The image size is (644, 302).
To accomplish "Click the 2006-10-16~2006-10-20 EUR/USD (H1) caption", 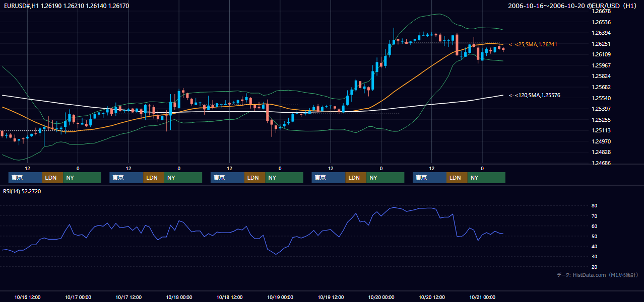I will click(573, 6).
